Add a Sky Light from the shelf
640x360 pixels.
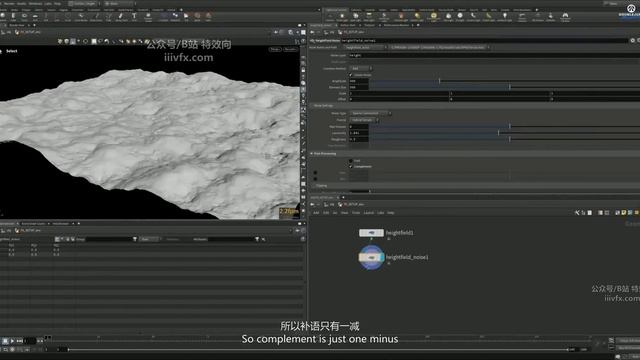point(448,16)
